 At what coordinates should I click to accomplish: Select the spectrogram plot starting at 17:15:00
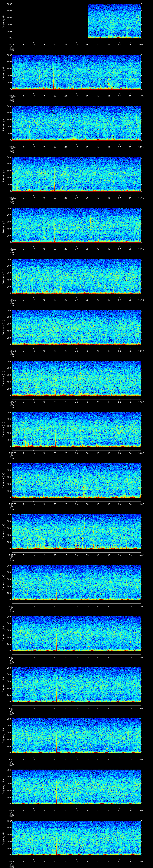coord(77,327)
